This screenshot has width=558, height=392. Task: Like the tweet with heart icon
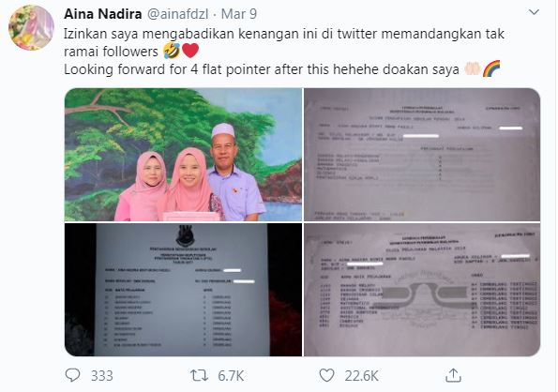point(326,375)
